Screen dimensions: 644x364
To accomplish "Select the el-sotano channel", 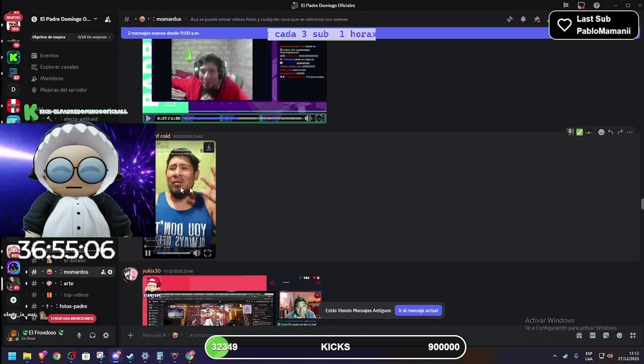I will (71, 260).
